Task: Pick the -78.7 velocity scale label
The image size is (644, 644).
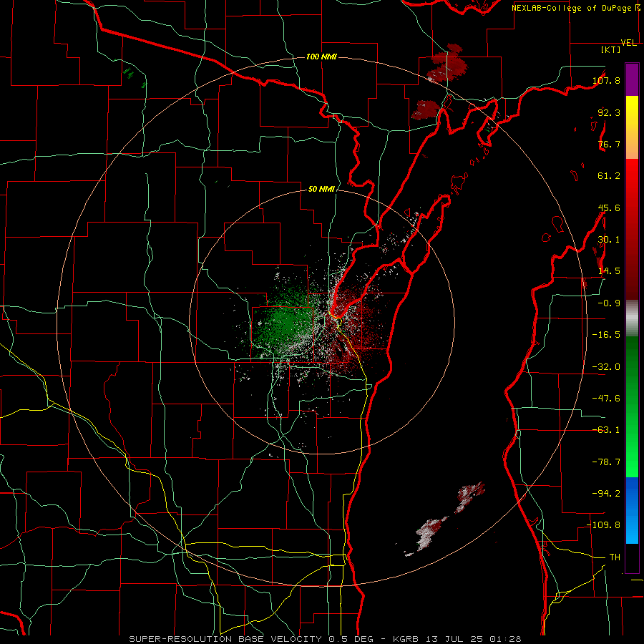Action: (607, 462)
